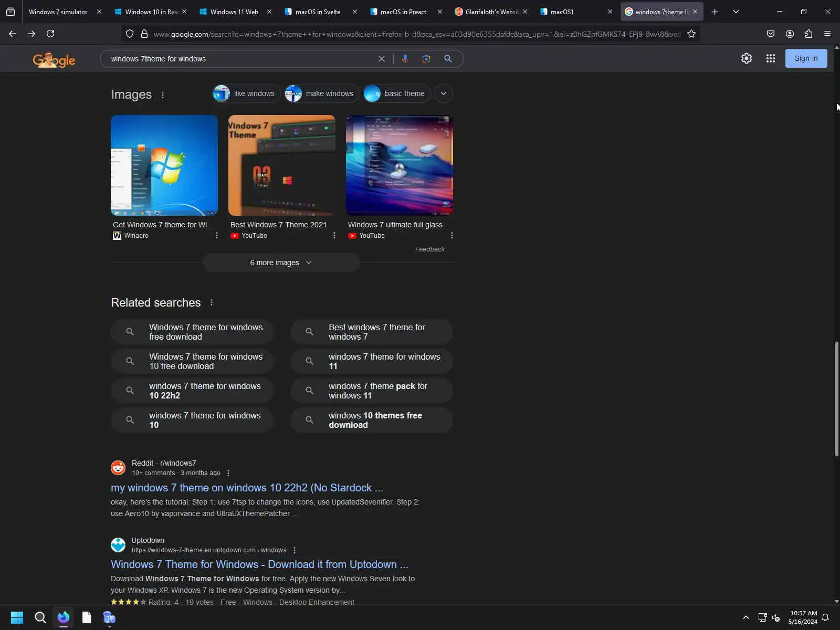Viewport: 840px width, 630px height.
Task: Open the Windows 7 ultimate full glass thumbnail
Action: point(400,165)
